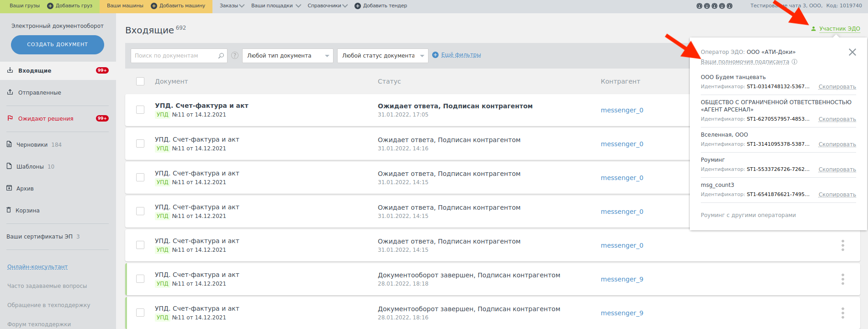This screenshot has height=329, width=868.
Task: Open the Онлайн-консультант link
Action: pos(37,267)
